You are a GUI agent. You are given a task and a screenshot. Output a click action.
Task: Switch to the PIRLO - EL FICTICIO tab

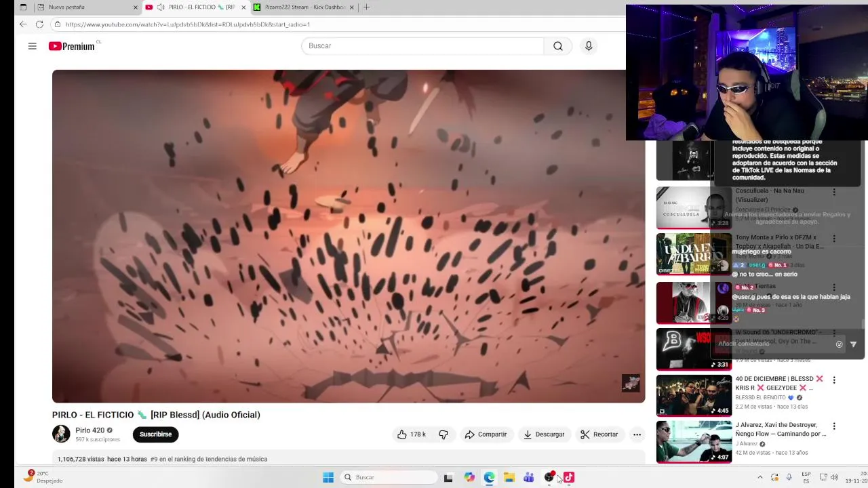coord(195,7)
